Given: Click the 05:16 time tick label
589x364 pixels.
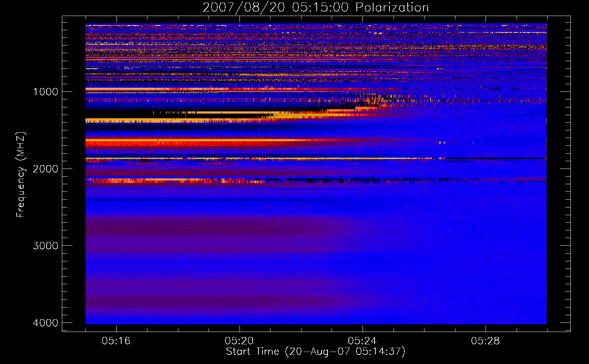Looking at the screenshot, I should [116, 341].
